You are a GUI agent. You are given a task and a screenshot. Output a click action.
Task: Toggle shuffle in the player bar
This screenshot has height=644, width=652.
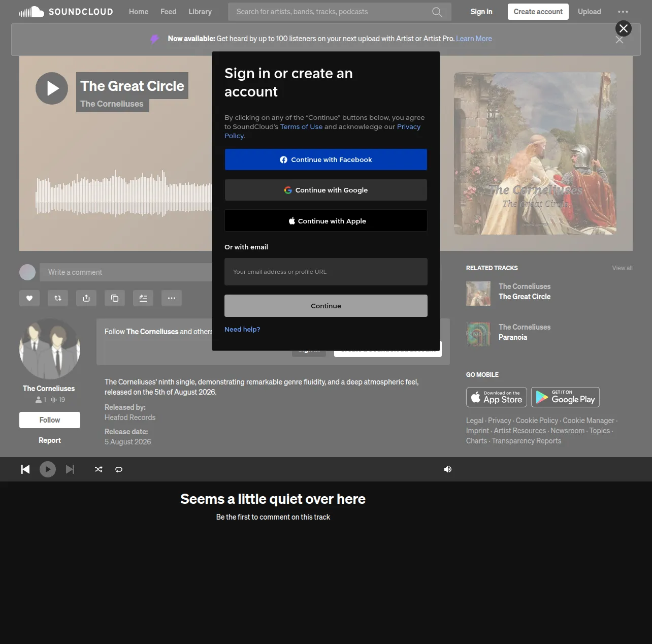pyautogui.click(x=99, y=469)
